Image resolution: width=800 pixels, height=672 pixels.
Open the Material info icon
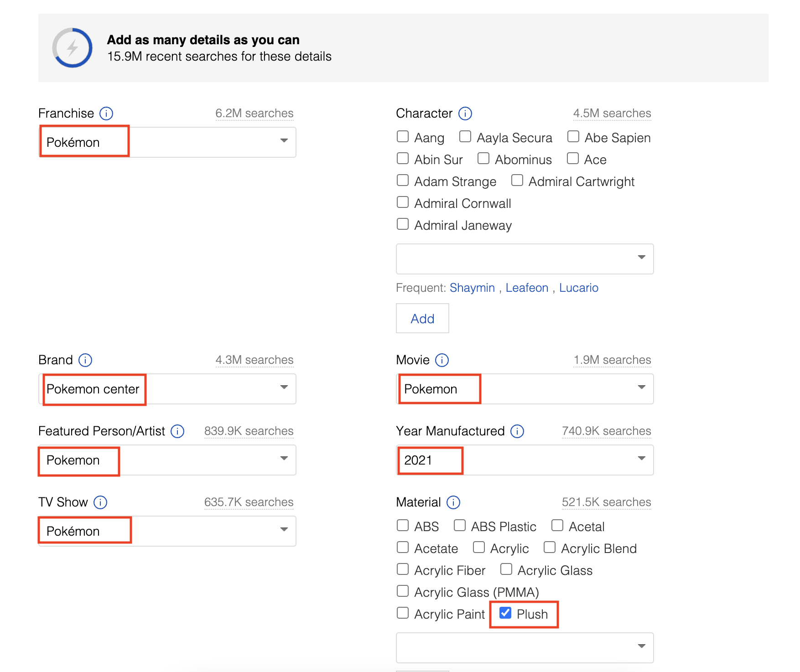453,502
